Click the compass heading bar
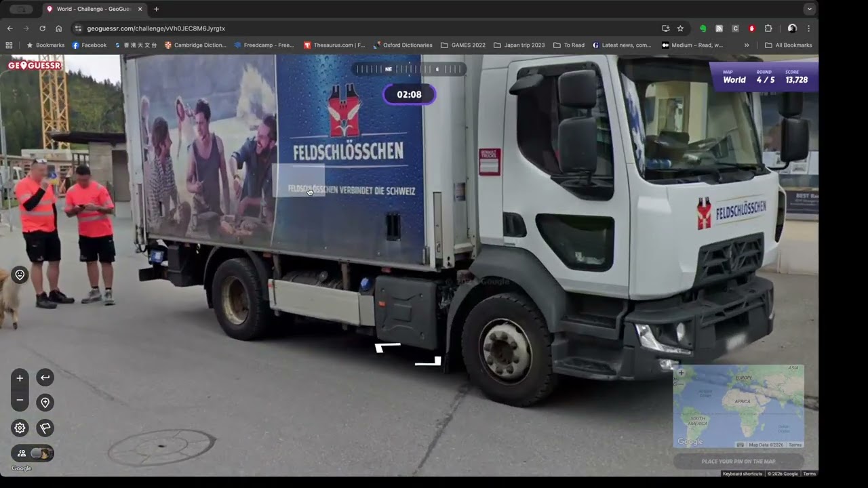The image size is (868, 488). (x=409, y=69)
